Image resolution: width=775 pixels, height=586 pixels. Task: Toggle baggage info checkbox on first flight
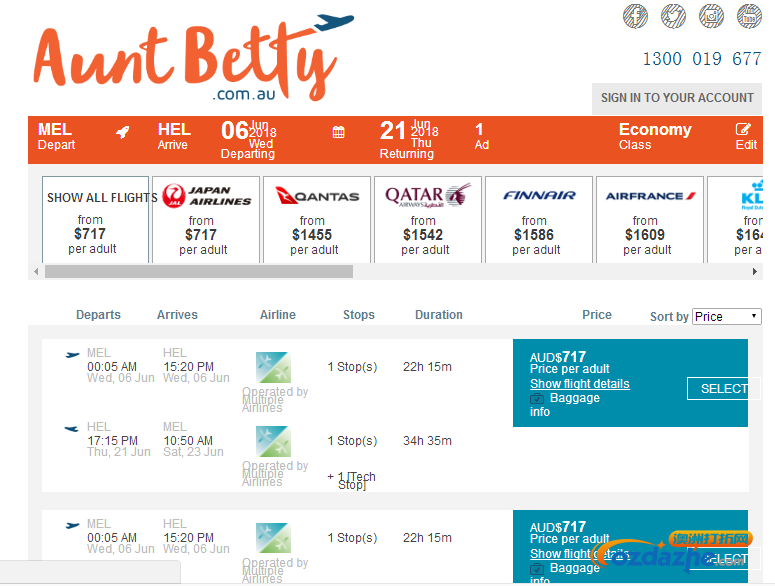pos(537,399)
